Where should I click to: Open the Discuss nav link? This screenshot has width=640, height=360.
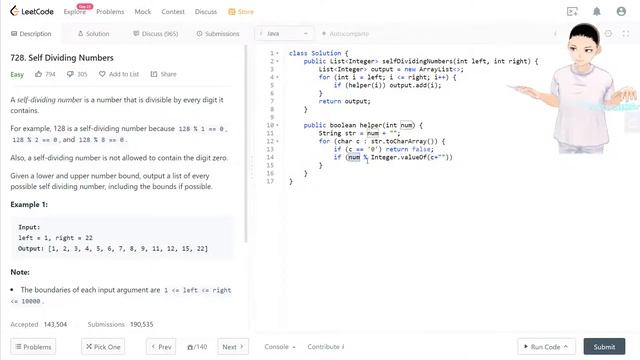click(206, 12)
